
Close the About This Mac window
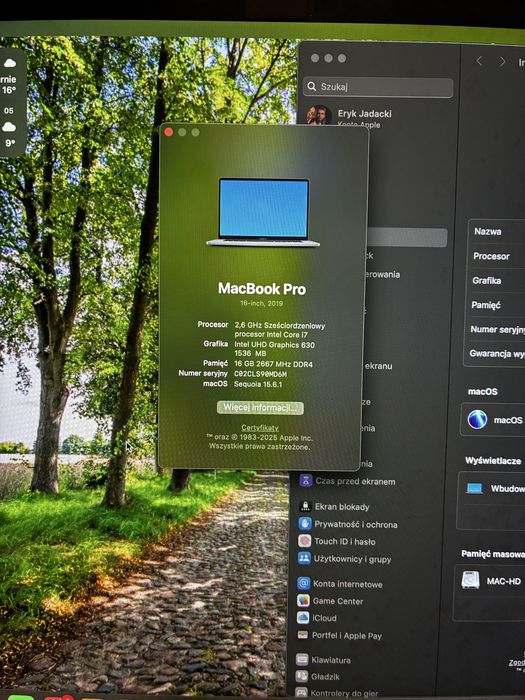tap(169, 132)
